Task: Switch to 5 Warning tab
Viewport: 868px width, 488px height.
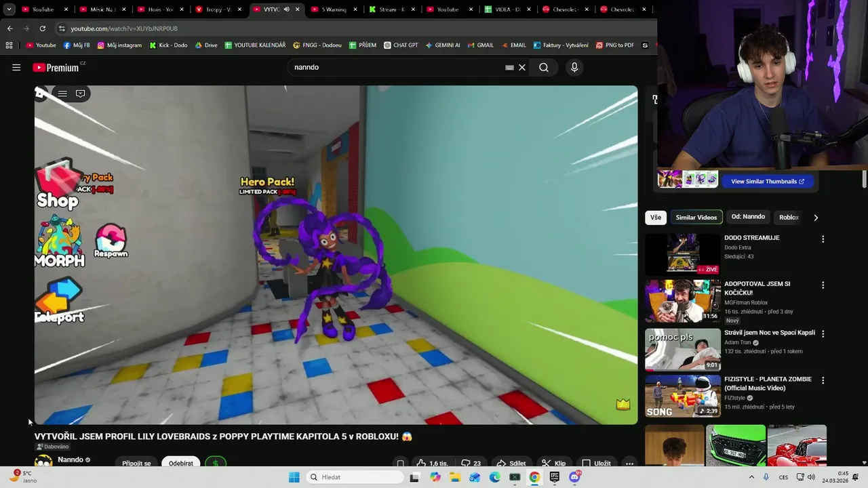Action: click(x=334, y=9)
